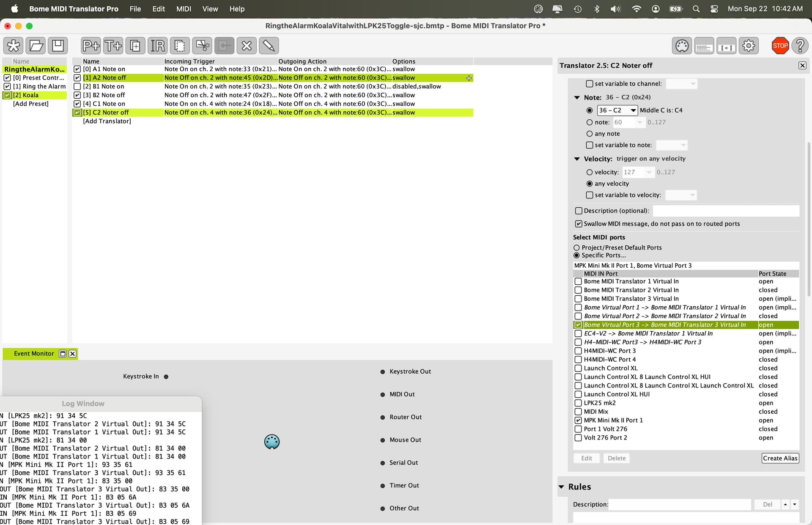Click the Rules down-arrow stepper
The image size is (812, 525).
point(795,504)
